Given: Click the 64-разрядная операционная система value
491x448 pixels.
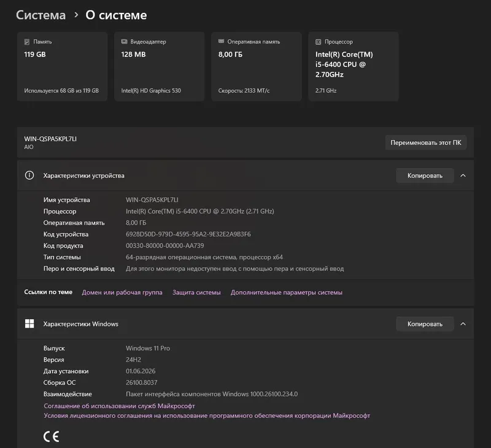Looking at the screenshot, I should tap(204, 257).
